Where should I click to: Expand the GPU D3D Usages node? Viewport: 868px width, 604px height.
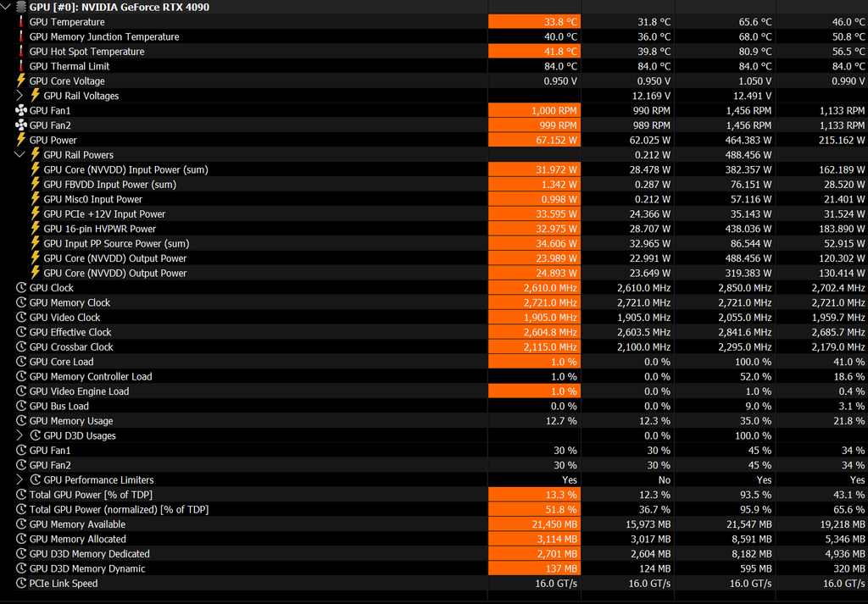point(20,435)
